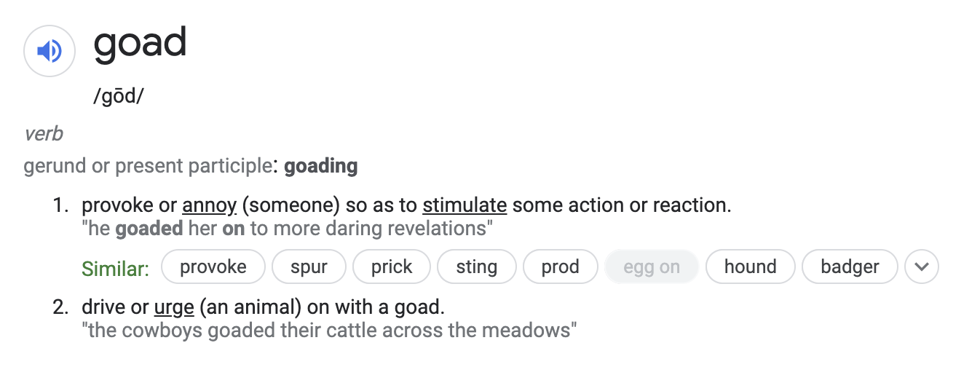Expand more similar words with chevron
The width and height of the screenshot is (980, 367).
[x=922, y=267]
